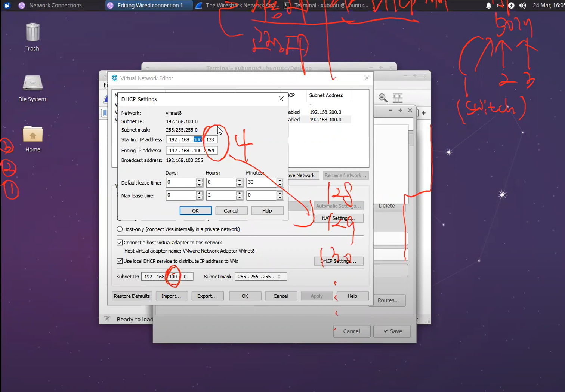
Task: Click Help in Virtual Network Editor
Action: click(352, 296)
